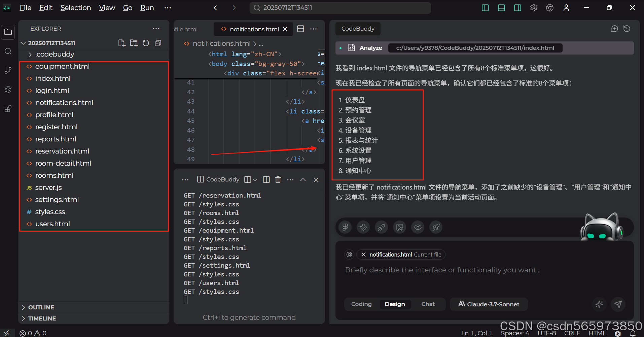644x337 pixels.
Task: Create a new folder in Explorer
Action: [134, 43]
